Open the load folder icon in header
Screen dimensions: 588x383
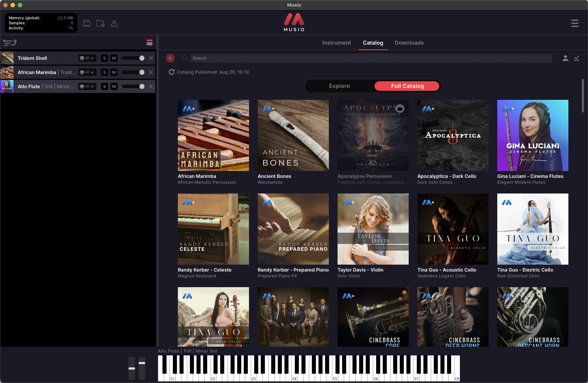101,23
